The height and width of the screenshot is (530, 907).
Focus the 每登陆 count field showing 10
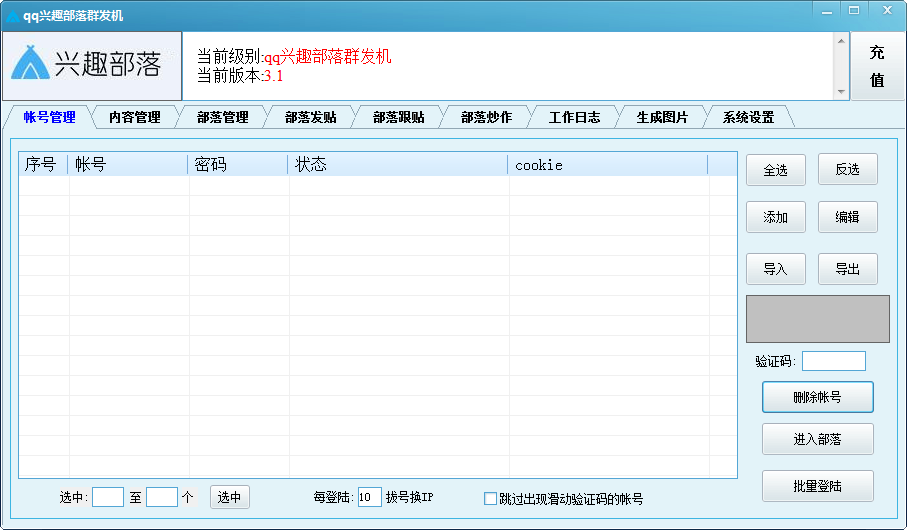click(x=369, y=497)
